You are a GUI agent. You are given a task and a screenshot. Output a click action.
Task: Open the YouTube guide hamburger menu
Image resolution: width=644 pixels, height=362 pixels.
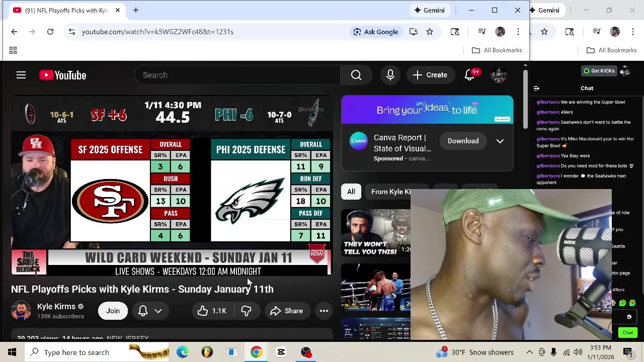[x=21, y=75]
